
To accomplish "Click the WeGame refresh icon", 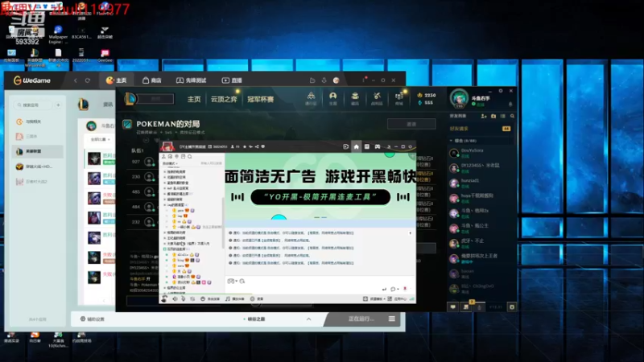I will 88,80.
